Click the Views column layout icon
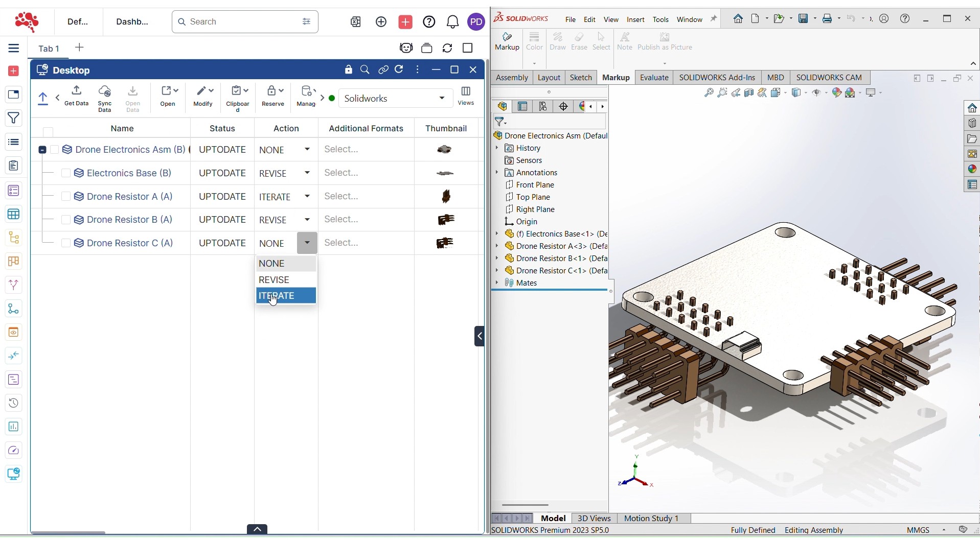The width and height of the screenshot is (980, 540). coord(466,96)
